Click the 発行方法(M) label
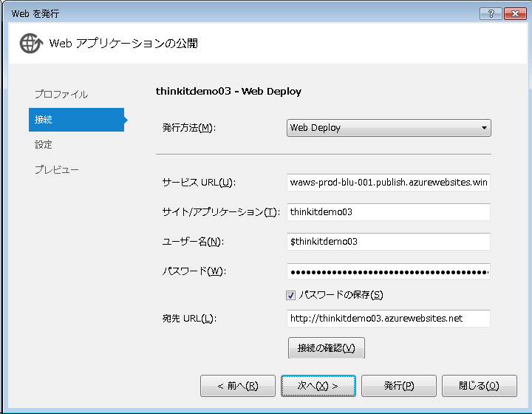Image resolution: width=532 pixels, height=414 pixels. click(x=189, y=128)
